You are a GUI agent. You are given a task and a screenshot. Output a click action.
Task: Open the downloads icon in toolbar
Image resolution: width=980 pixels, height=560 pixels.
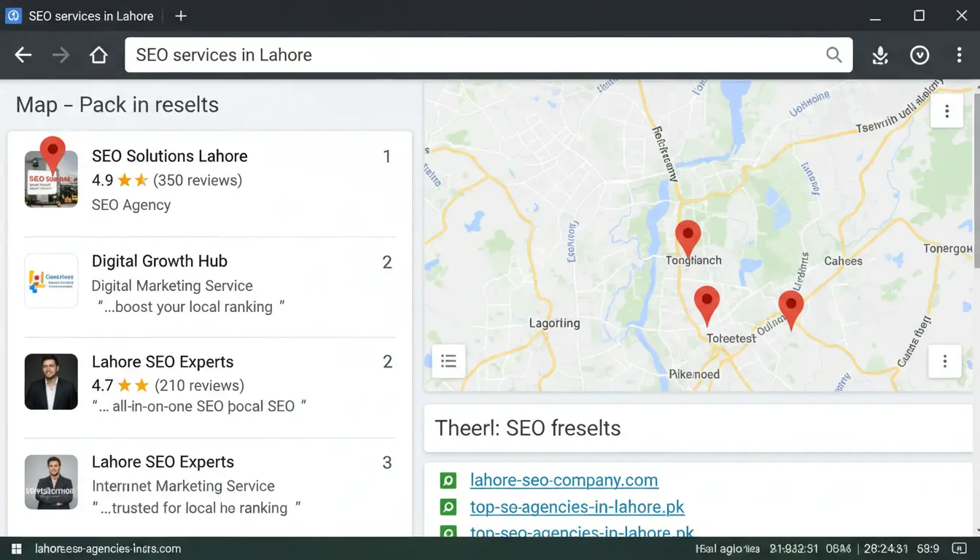[x=880, y=55]
